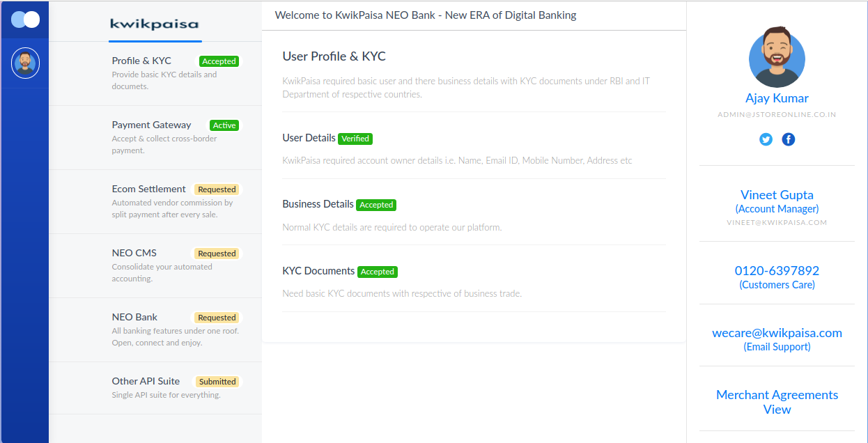Open Ajay Kumar's Facebook profile icon
The image size is (868, 443).
tap(788, 139)
